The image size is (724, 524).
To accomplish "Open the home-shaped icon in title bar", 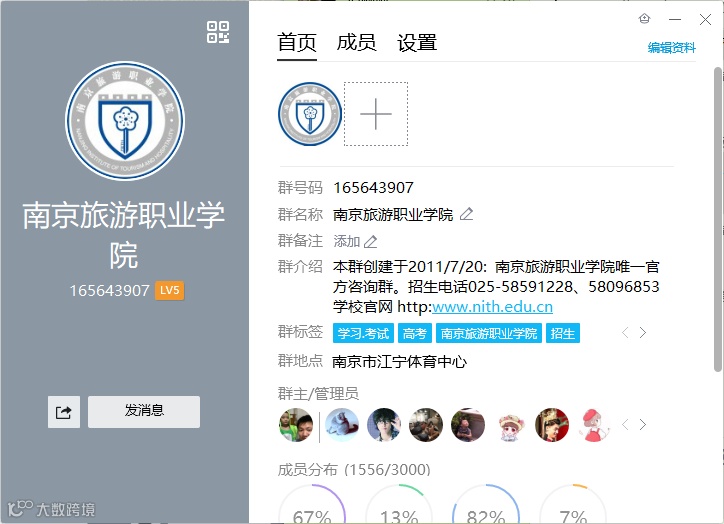I will tap(644, 18).
